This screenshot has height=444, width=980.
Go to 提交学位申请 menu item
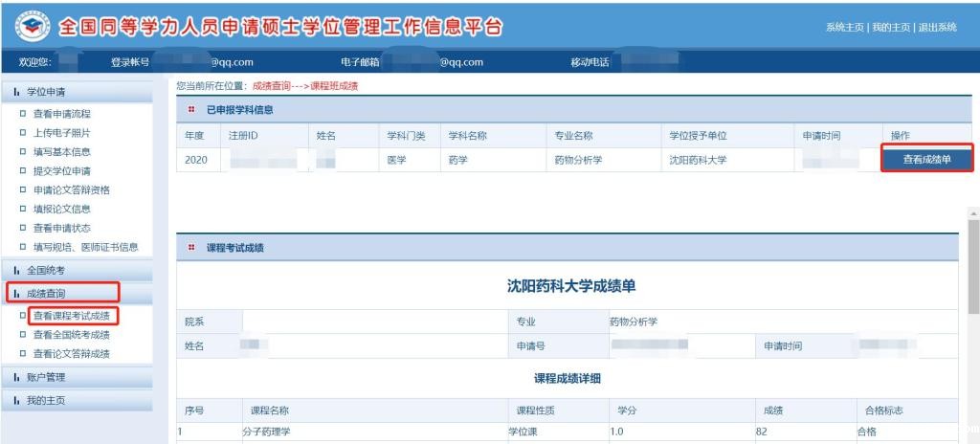click(x=62, y=171)
